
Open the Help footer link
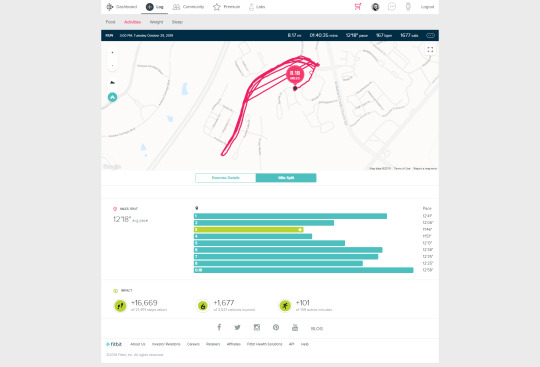[x=305, y=344]
